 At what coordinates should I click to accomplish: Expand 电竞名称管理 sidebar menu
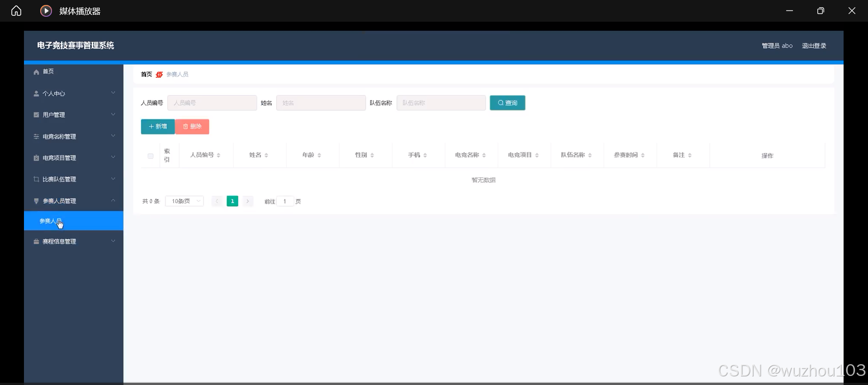coord(74,136)
